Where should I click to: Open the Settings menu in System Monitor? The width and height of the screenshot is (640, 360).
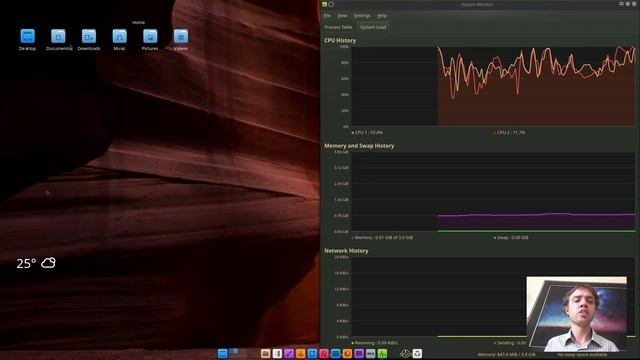362,16
